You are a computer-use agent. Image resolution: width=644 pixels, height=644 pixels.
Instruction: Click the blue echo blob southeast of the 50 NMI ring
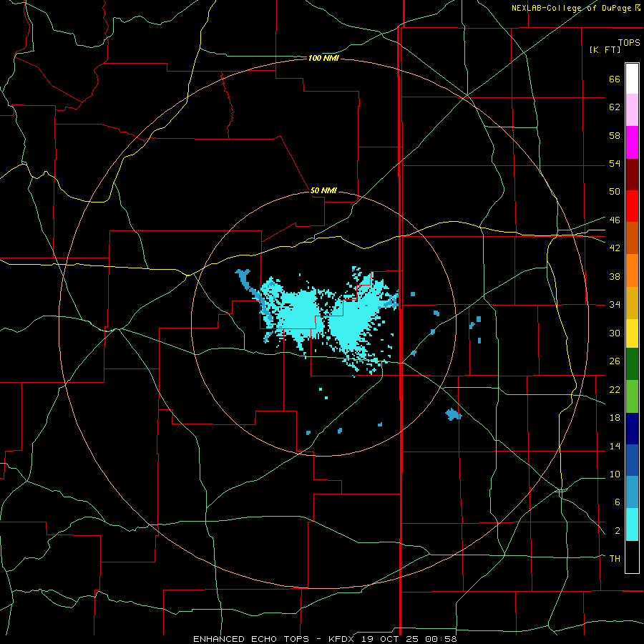(x=453, y=414)
